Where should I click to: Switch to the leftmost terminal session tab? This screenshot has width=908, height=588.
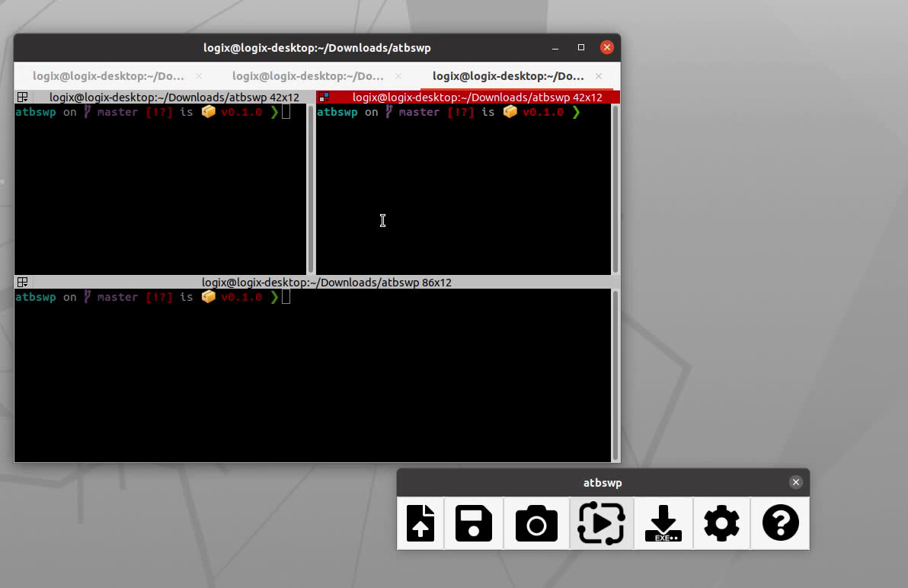coord(108,76)
